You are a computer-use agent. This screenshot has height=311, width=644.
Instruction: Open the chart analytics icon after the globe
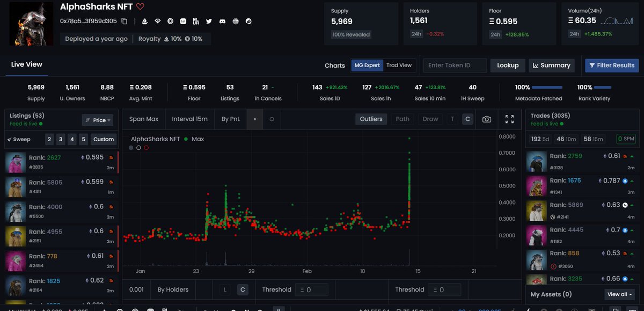(248, 21)
